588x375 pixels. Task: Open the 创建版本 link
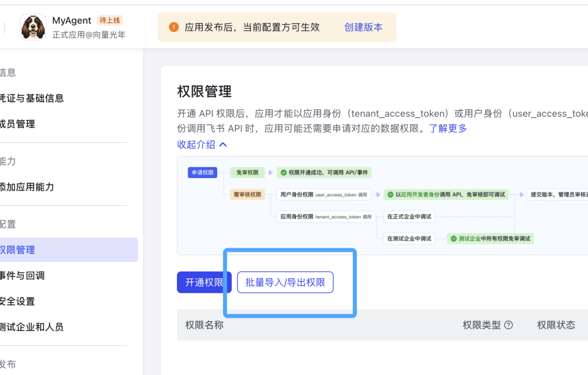363,27
